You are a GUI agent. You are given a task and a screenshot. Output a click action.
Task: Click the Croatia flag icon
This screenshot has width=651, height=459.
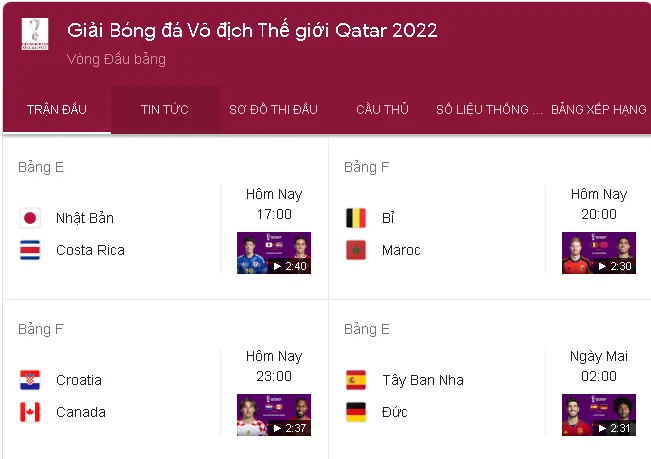(30, 380)
